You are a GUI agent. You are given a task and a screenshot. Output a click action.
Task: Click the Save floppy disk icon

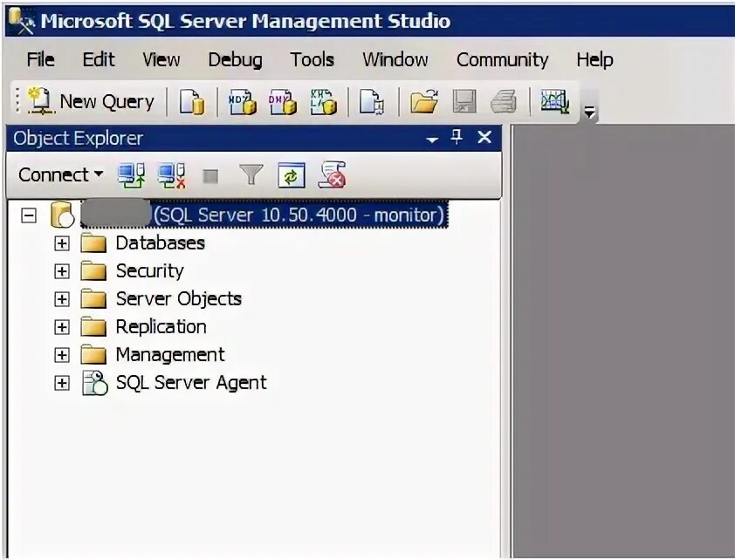[x=464, y=101]
